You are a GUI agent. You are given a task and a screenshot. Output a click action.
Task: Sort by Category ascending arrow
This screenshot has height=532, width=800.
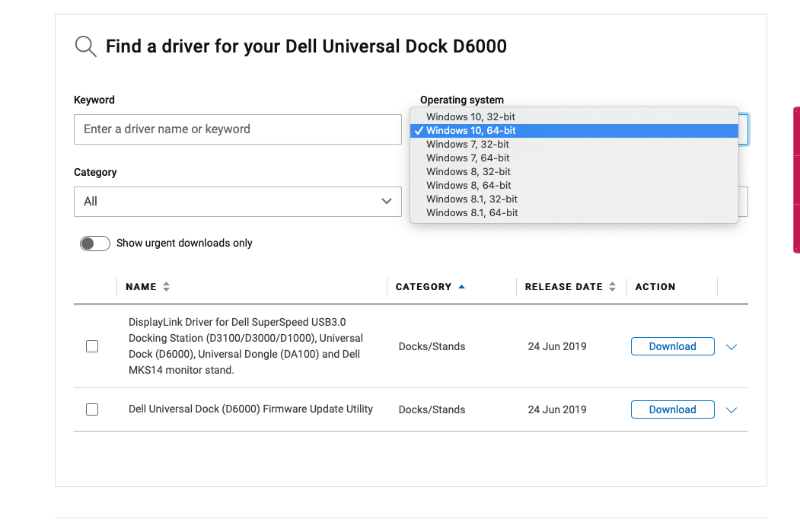pyautogui.click(x=461, y=287)
